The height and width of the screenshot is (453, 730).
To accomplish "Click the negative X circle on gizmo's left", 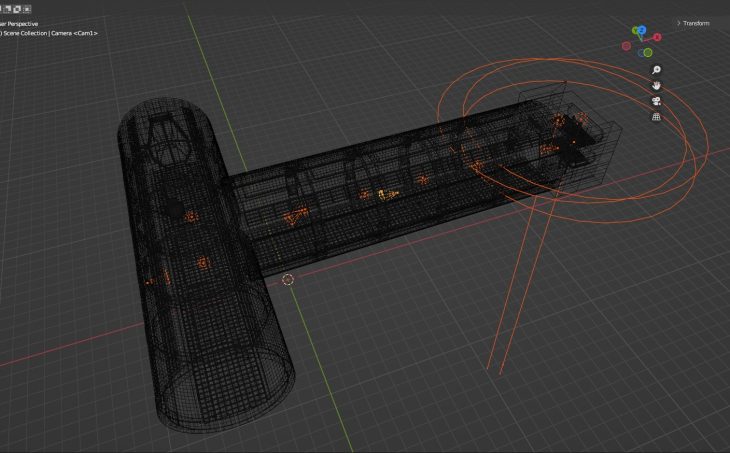I will (x=626, y=45).
